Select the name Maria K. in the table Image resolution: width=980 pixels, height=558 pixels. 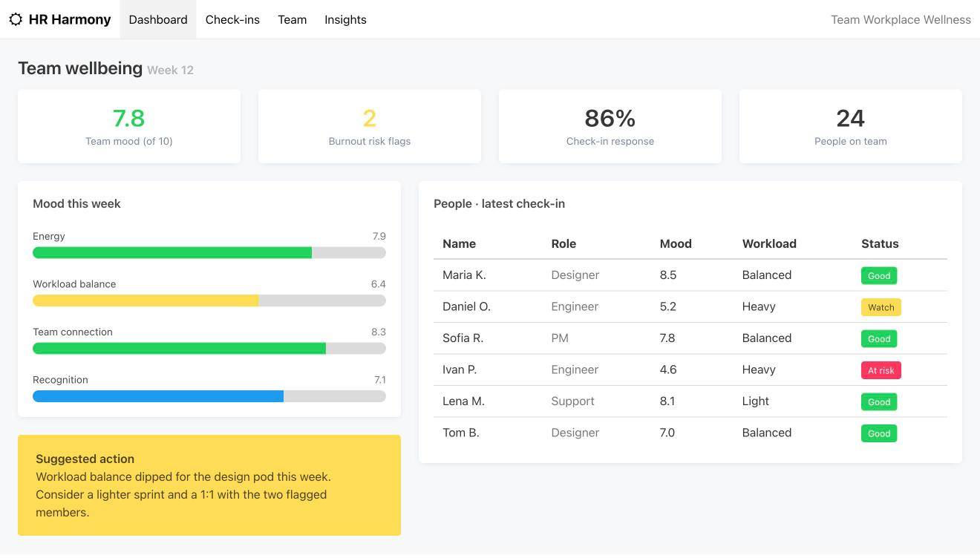(464, 275)
